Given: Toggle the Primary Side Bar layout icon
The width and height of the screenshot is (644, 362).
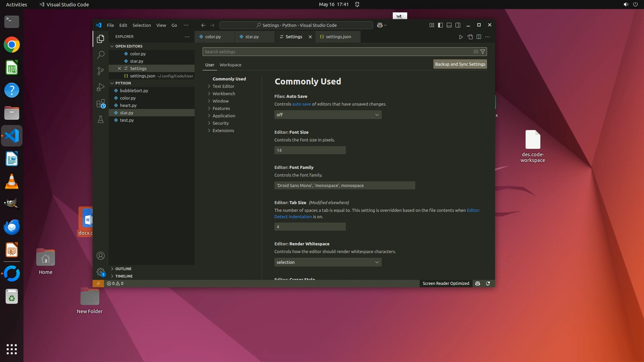Looking at the screenshot, I should coord(440,25).
